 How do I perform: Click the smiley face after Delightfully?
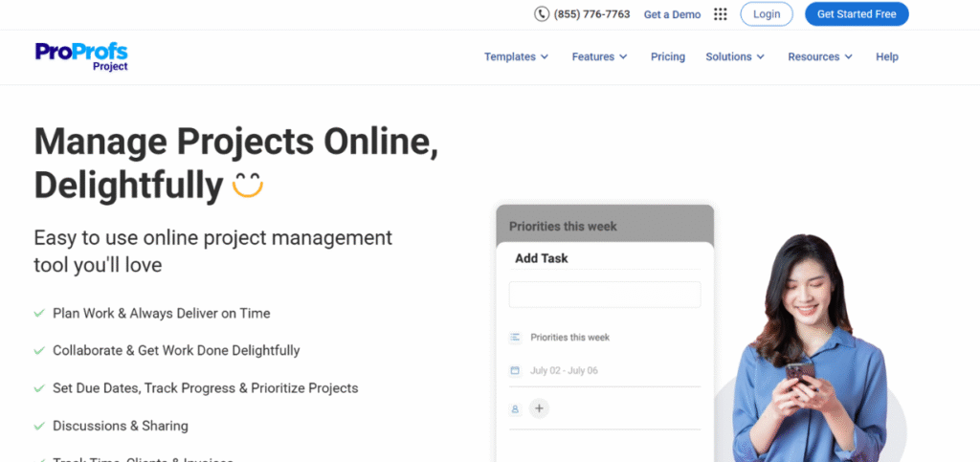(x=248, y=185)
